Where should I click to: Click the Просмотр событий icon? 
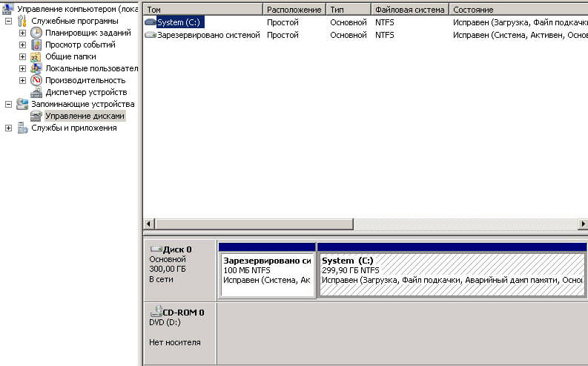36,45
